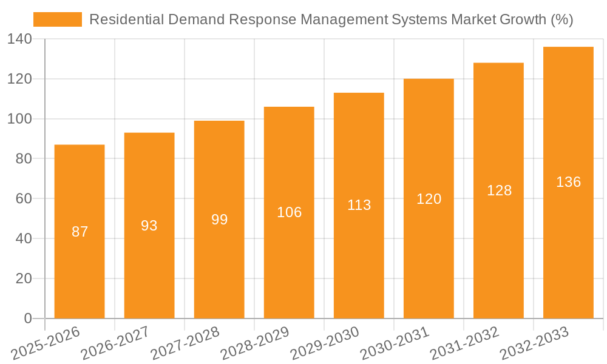This screenshot has height=364, width=607.
Task: Select the 2030-2031 bar showing 120
Action: tap(429, 198)
